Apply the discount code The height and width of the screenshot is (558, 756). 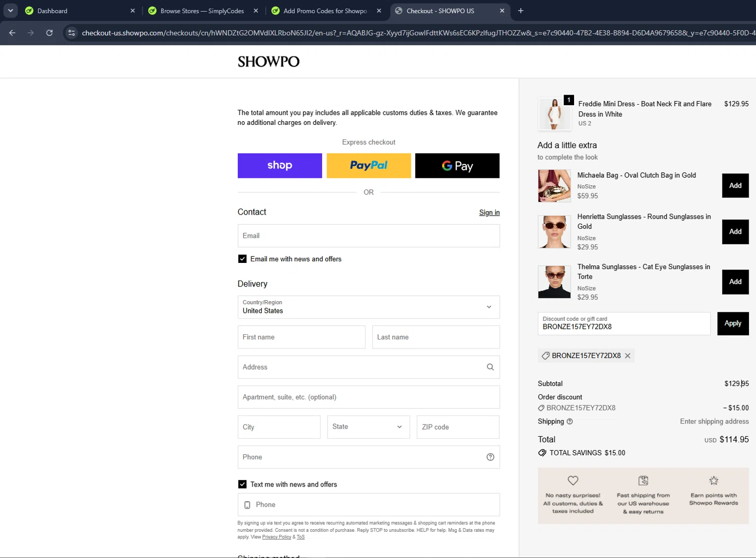[x=733, y=323]
